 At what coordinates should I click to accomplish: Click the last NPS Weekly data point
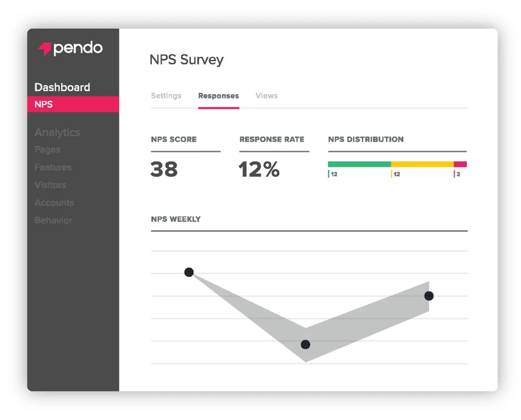(429, 296)
